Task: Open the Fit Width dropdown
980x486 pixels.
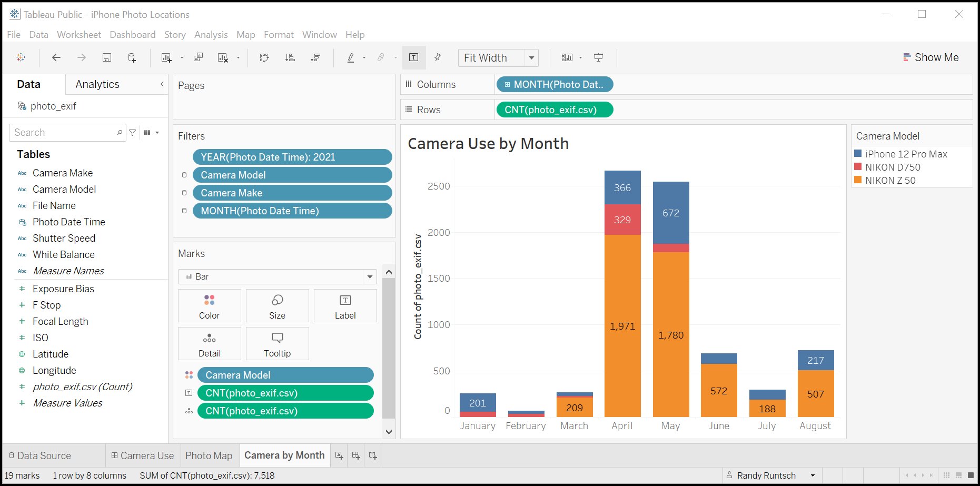Action: click(x=531, y=58)
